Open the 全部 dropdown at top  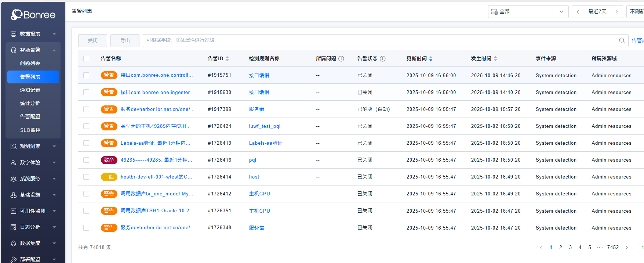click(x=528, y=12)
